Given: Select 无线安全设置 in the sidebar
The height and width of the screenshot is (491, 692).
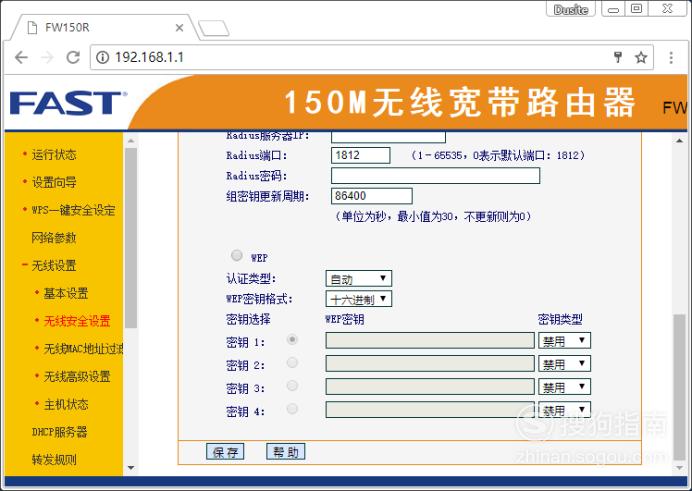Looking at the screenshot, I should [77, 321].
